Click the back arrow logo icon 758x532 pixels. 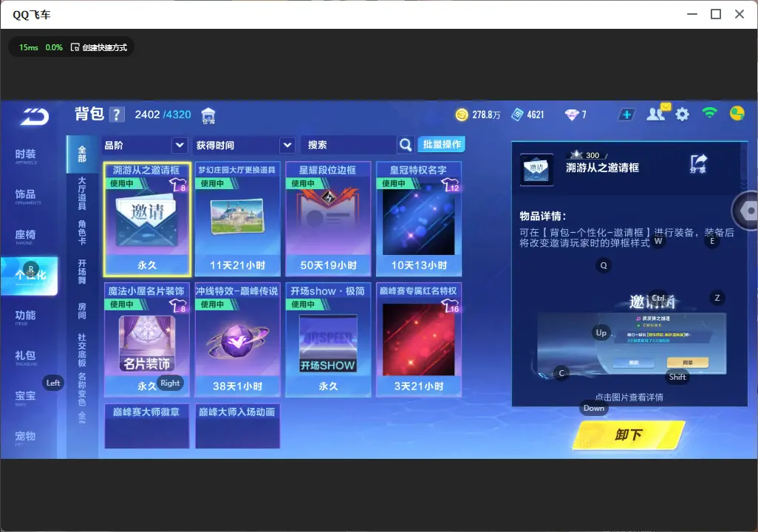tap(34, 116)
